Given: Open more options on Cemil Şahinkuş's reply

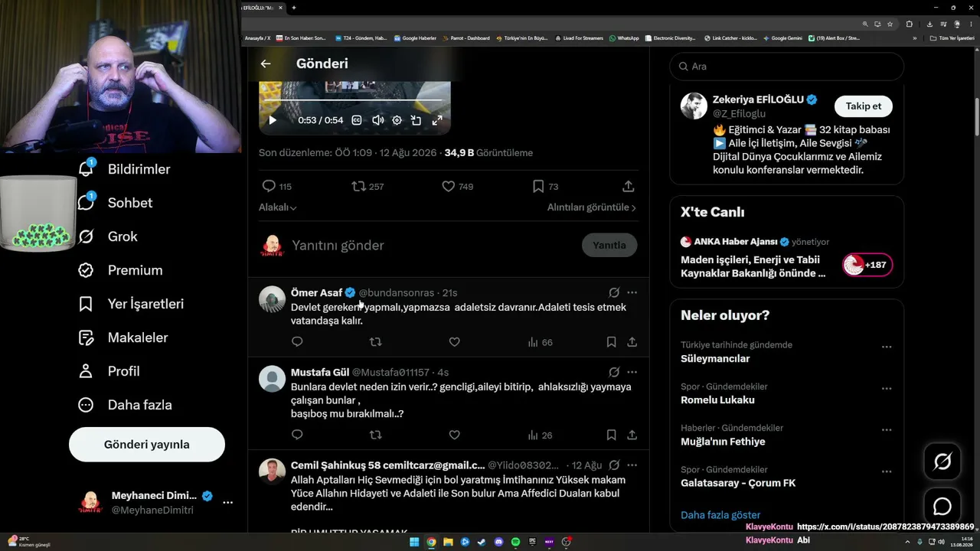Looking at the screenshot, I should tap(632, 465).
